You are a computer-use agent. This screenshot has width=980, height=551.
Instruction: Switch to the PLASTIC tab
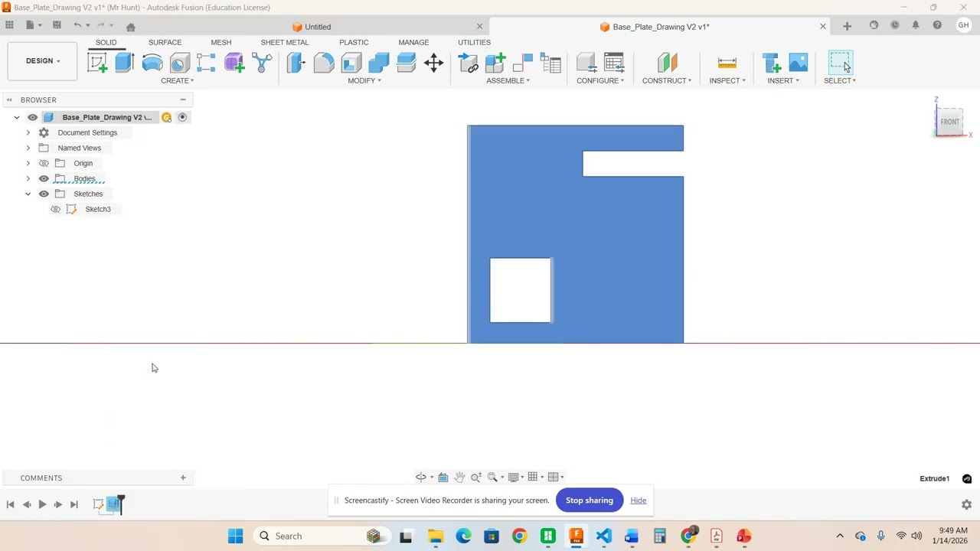pyautogui.click(x=354, y=42)
